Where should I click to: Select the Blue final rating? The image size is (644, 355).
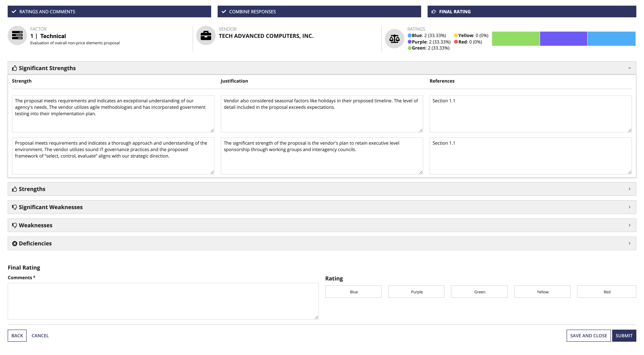point(353,292)
